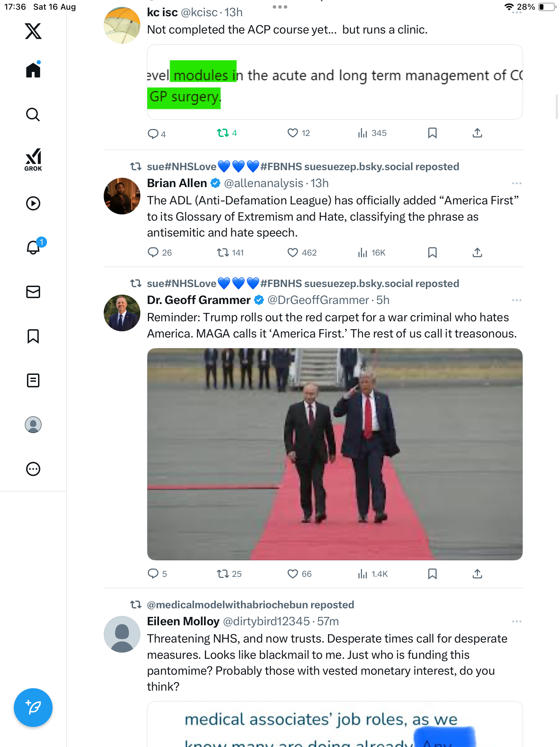
Task: Open the Search icon in sidebar
Action: pyautogui.click(x=33, y=114)
